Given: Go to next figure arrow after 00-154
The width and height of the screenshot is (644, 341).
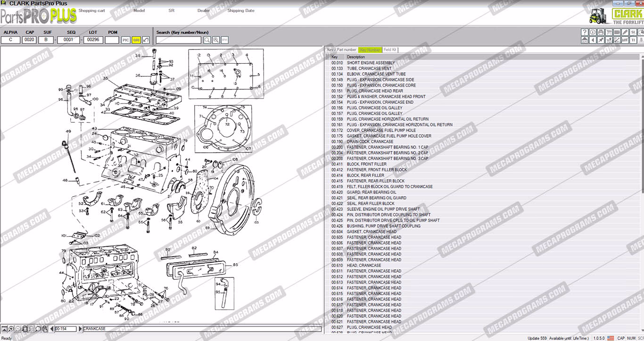Looking at the screenshot, I should pos(80,329).
